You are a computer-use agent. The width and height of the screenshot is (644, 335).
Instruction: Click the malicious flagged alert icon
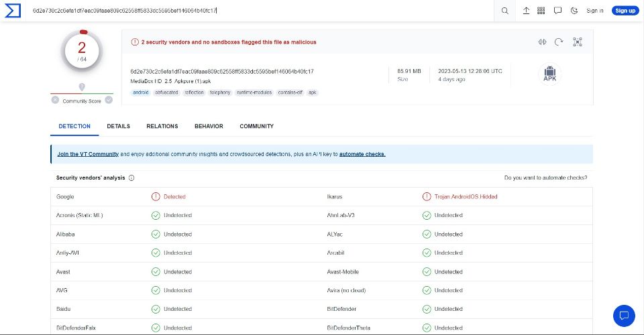[x=135, y=42]
